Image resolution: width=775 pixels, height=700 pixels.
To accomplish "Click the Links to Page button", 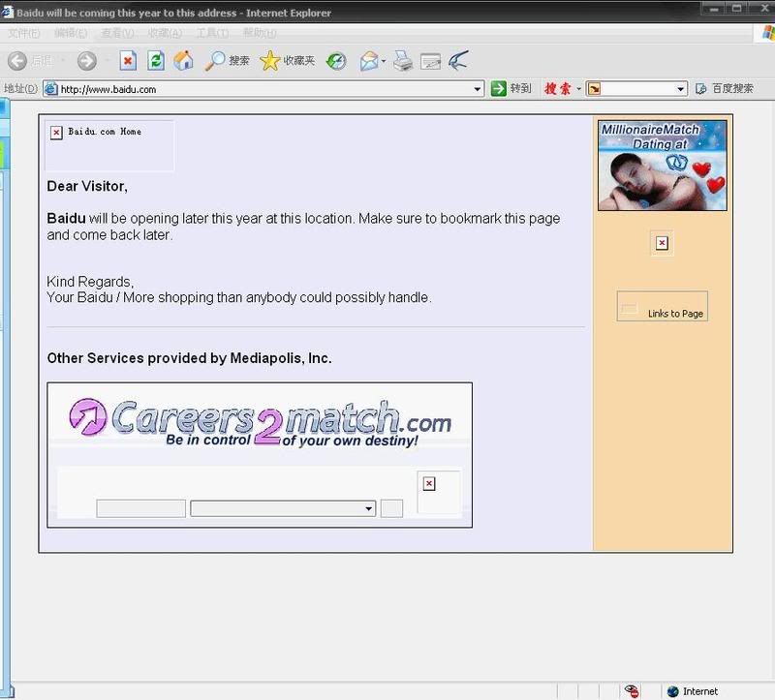I will pos(663,306).
